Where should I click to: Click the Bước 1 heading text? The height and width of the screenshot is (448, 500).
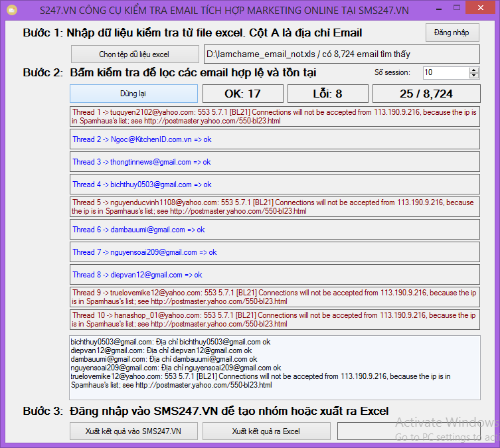193,33
